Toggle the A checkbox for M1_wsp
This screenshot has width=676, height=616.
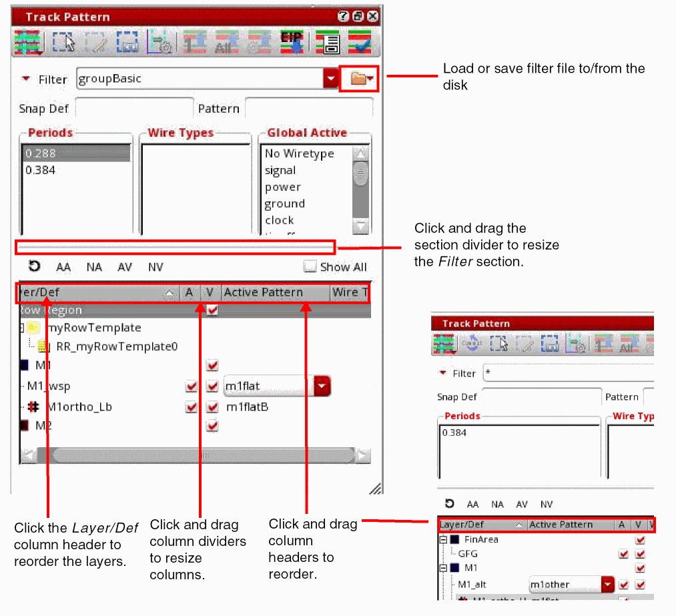[x=192, y=386]
